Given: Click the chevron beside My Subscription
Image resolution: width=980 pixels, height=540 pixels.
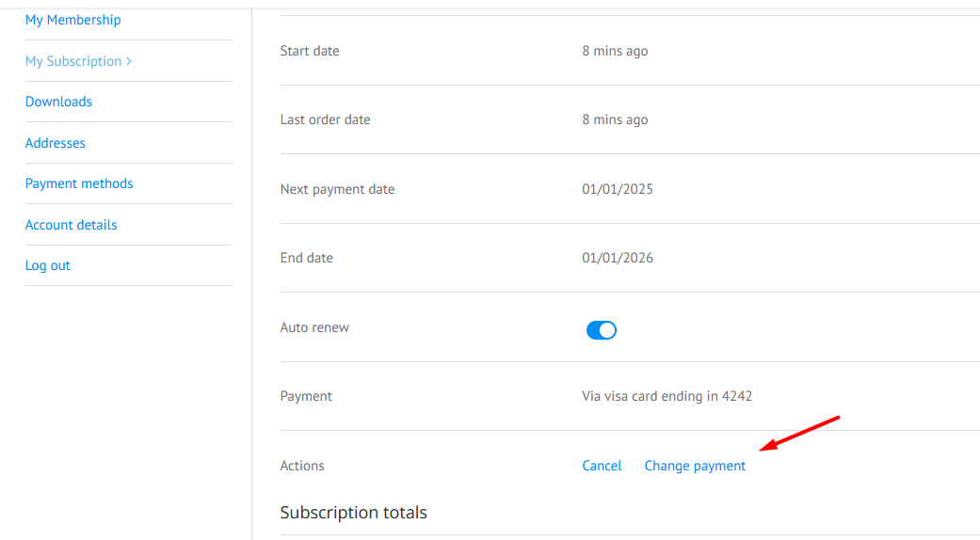Looking at the screenshot, I should coord(129,61).
